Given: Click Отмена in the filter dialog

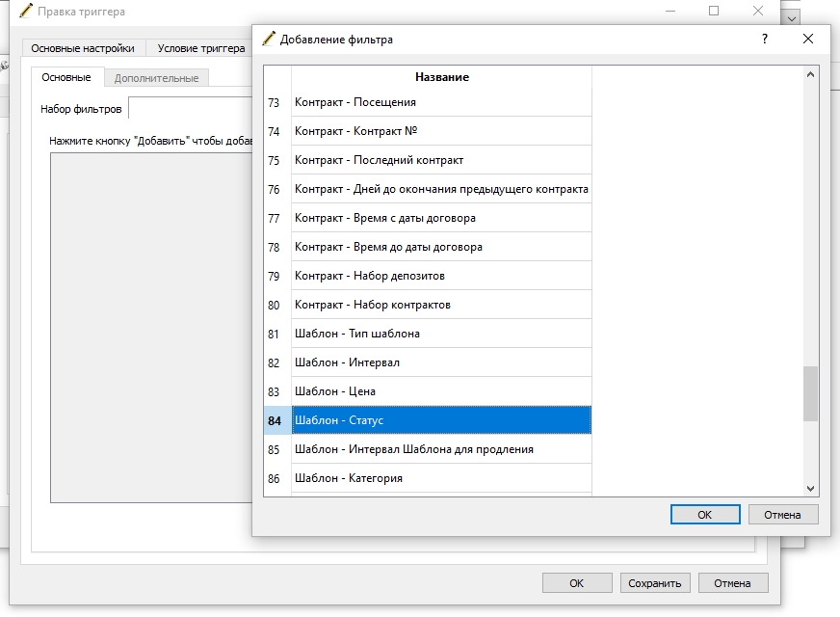Looking at the screenshot, I should tap(782, 515).
